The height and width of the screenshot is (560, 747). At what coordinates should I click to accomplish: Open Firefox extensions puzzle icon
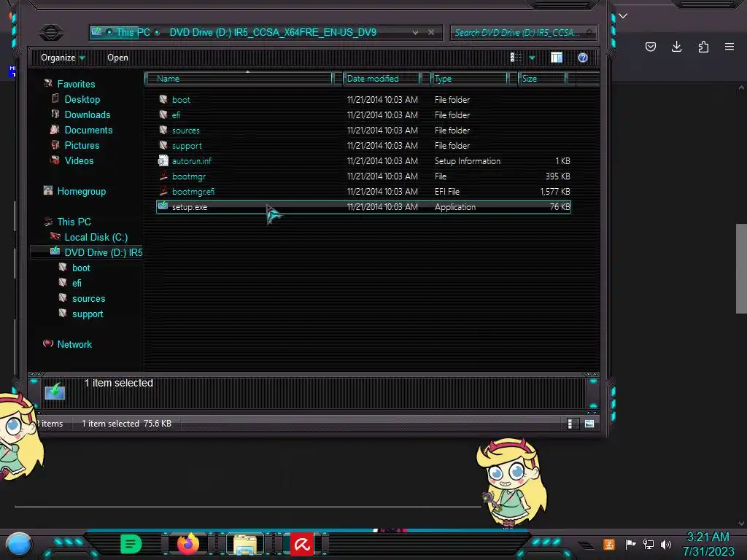click(x=703, y=47)
